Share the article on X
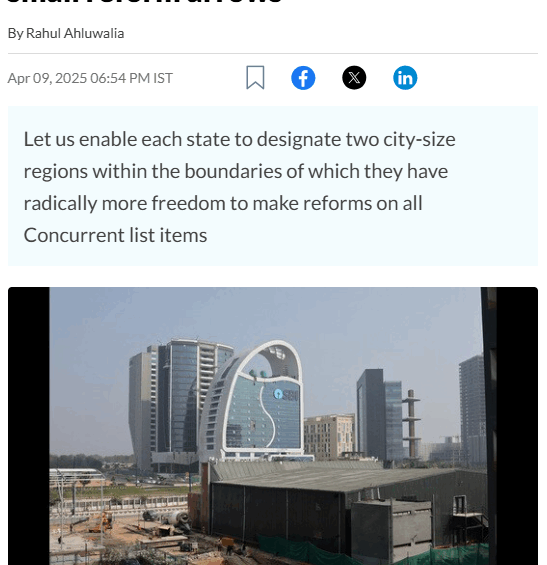The height and width of the screenshot is (565, 547). 354,77
